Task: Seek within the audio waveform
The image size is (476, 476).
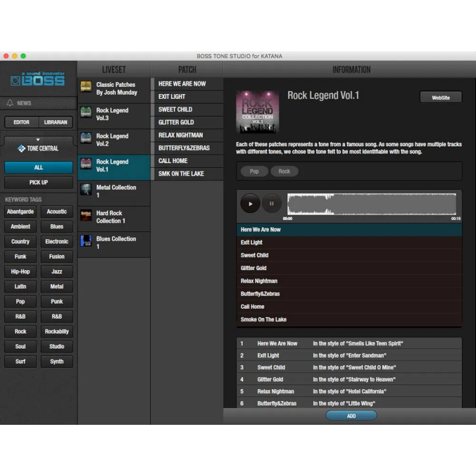Action: (371, 203)
